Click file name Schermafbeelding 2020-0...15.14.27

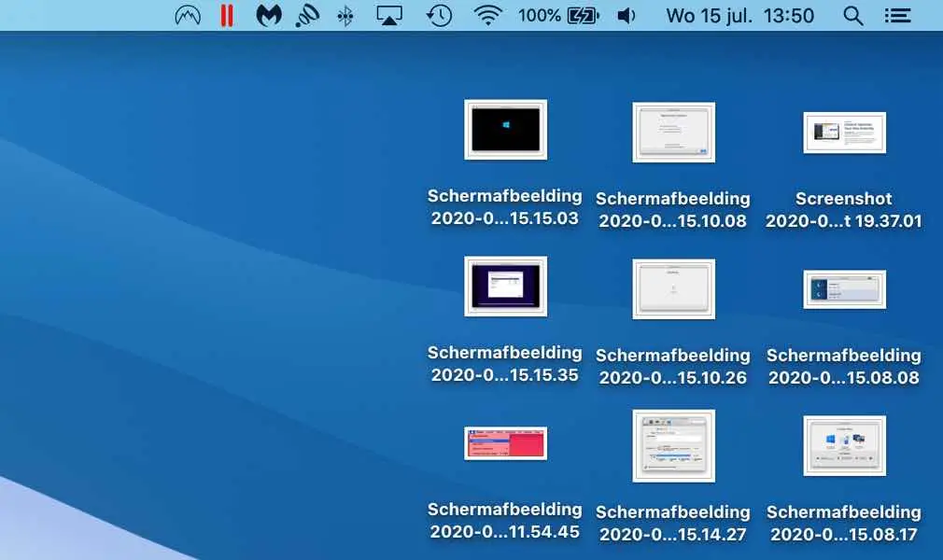[673, 524]
